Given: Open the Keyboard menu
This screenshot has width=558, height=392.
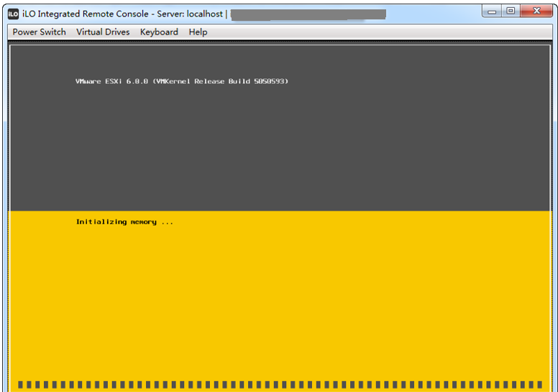Looking at the screenshot, I should pos(159,32).
